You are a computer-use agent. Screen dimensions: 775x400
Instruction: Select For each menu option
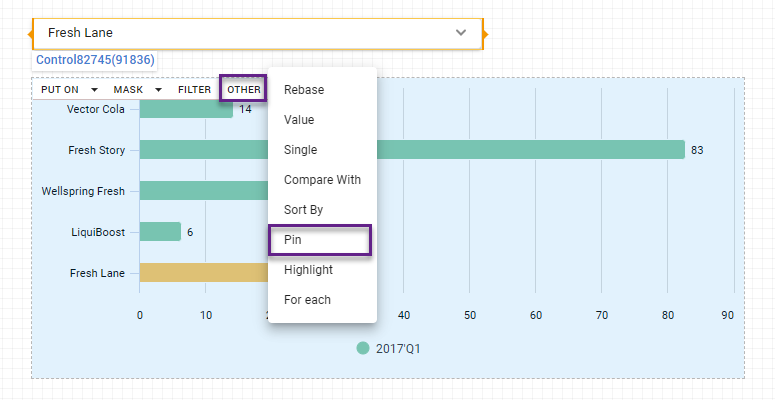tap(307, 300)
